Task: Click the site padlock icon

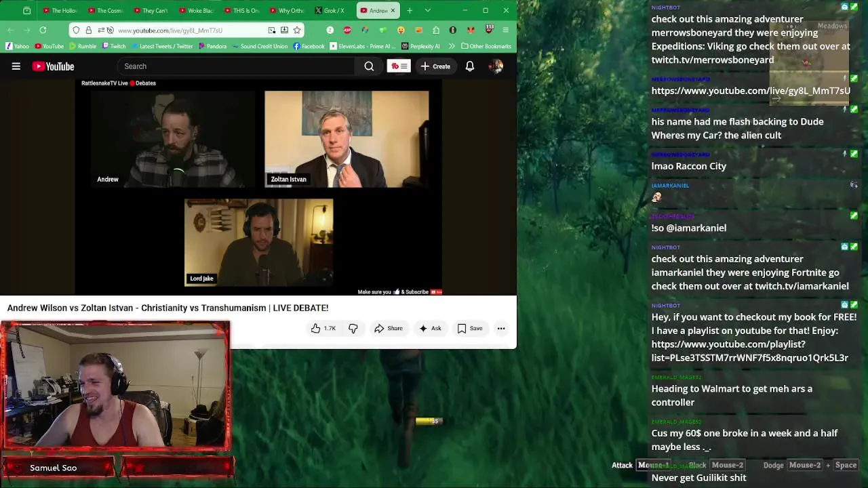Action: pyautogui.click(x=89, y=30)
